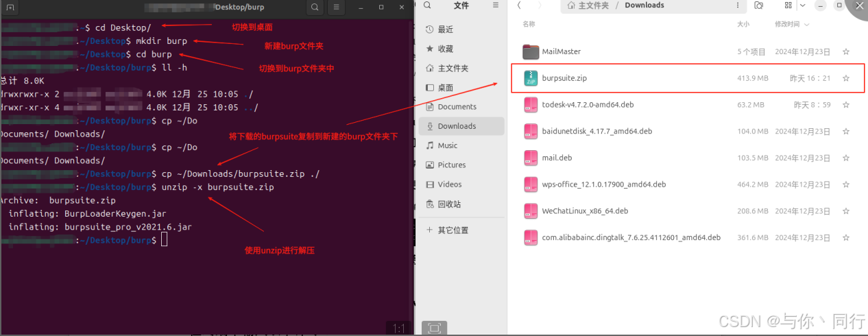Open the terminal hamburger menu
The height and width of the screenshot is (336, 868).
point(336,7)
